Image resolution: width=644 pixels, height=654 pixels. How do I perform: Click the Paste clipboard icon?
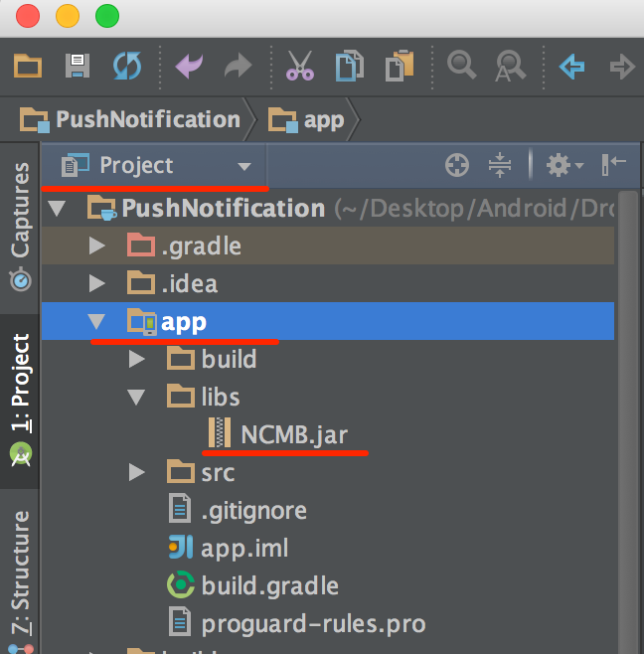[400, 66]
